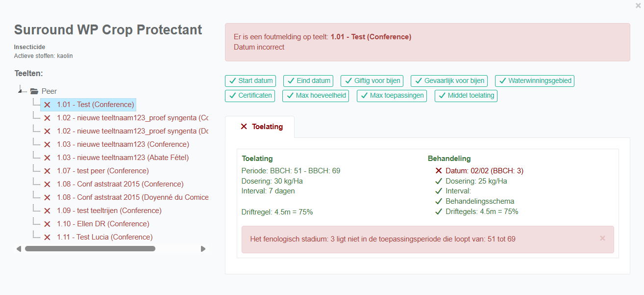This screenshot has width=644, height=295.
Task: Click the Waterwinningsgebied badge
Action: point(535,81)
